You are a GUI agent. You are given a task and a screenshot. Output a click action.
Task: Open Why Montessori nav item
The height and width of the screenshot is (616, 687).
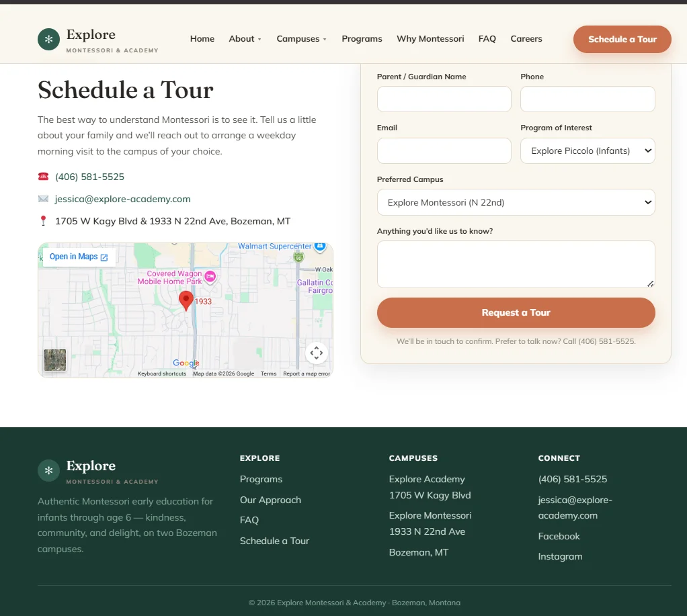430,39
